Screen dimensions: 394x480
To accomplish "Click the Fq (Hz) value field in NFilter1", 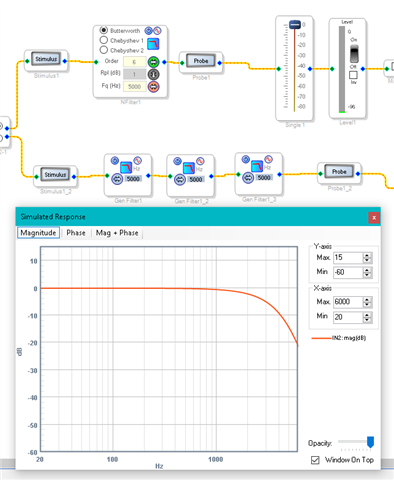I will (x=135, y=87).
